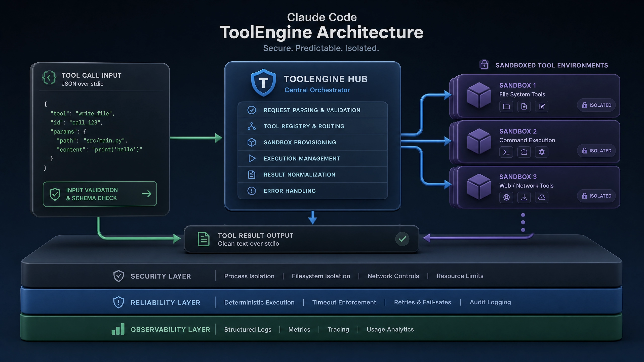Click the Sandbox Provisioning cube icon
The width and height of the screenshot is (644, 362).
[x=252, y=142]
